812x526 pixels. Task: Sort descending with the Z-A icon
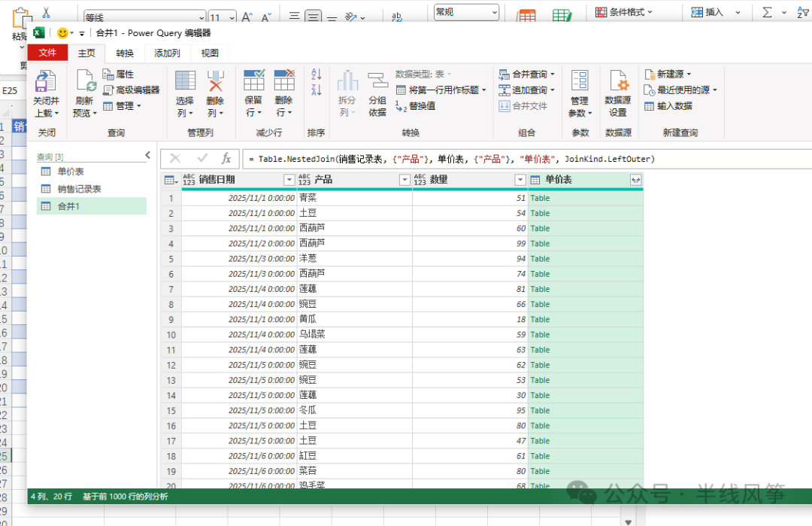tap(317, 90)
